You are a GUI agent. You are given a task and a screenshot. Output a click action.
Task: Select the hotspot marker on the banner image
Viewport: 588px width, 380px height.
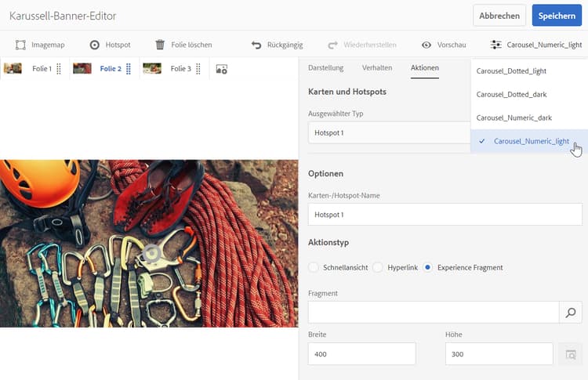[x=151, y=254]
